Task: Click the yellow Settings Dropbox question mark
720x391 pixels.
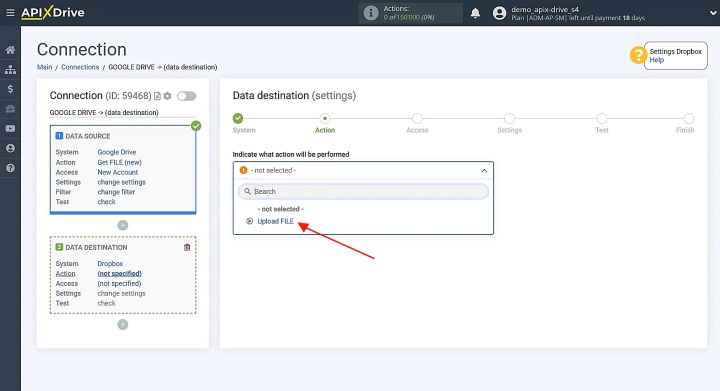Action: [638, 55]
